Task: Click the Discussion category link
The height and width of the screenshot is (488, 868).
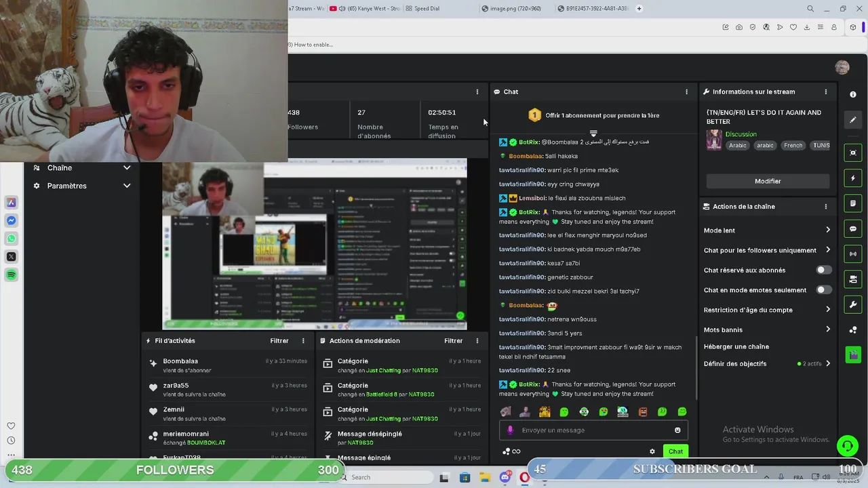Action: tap(741, 134)
